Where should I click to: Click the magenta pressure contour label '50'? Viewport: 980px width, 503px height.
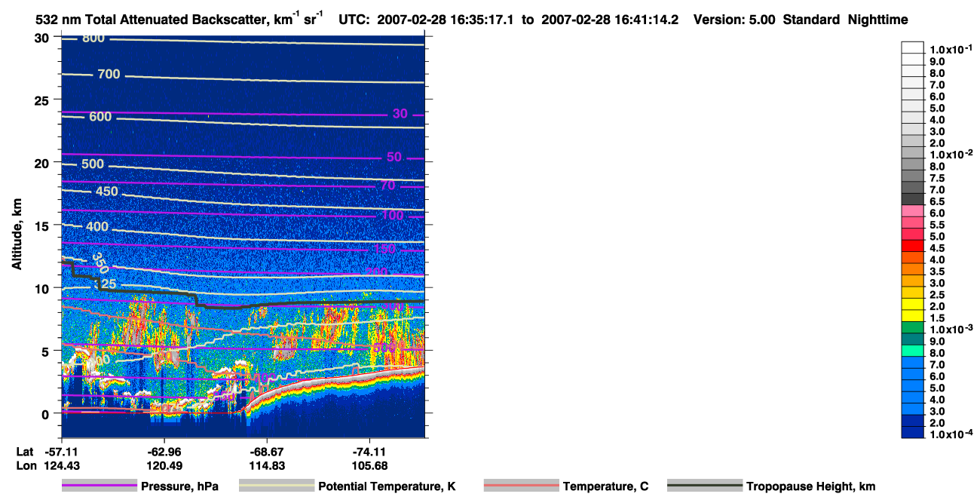coord(394,157)
